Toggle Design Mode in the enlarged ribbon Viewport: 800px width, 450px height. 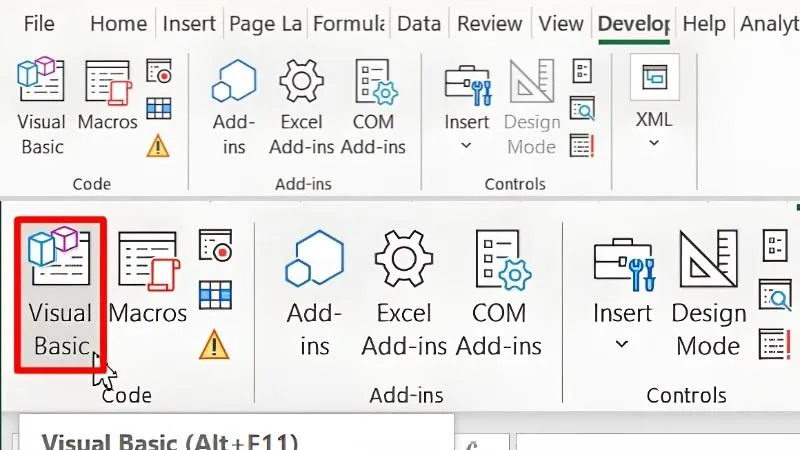709,293
